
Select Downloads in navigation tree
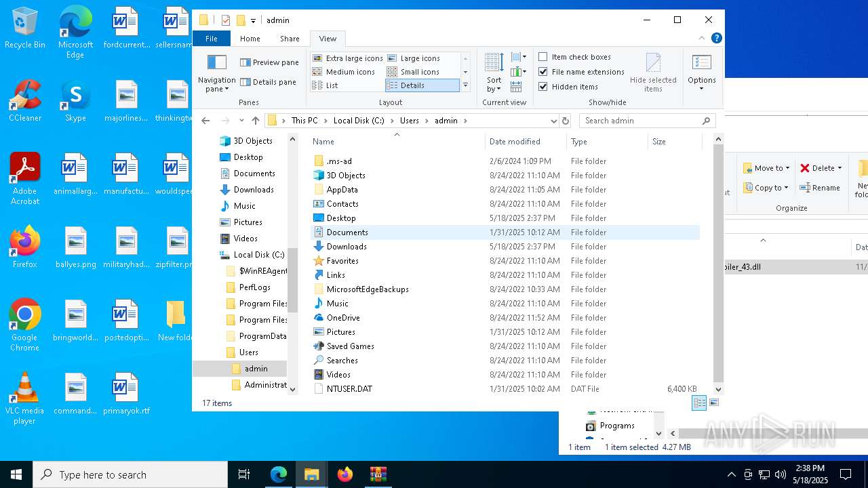[254, 190]
